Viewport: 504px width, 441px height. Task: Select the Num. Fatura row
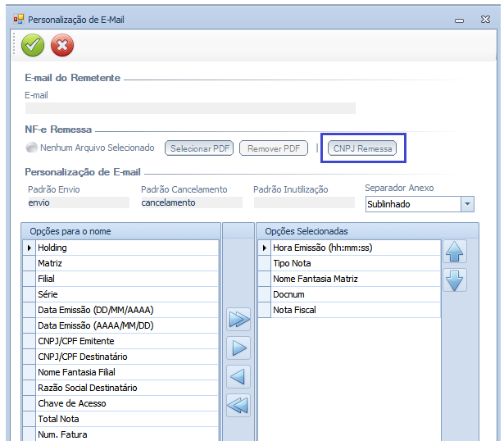[x=127, y=434]
